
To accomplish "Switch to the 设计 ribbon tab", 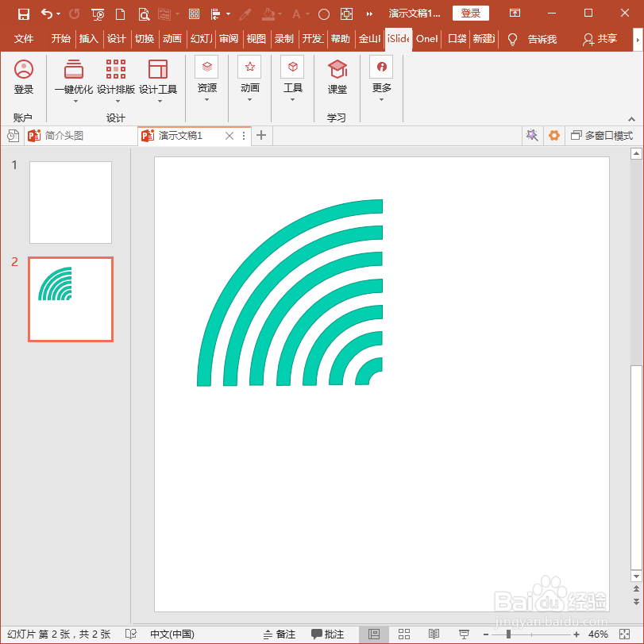I will click(x=116, y=39).
